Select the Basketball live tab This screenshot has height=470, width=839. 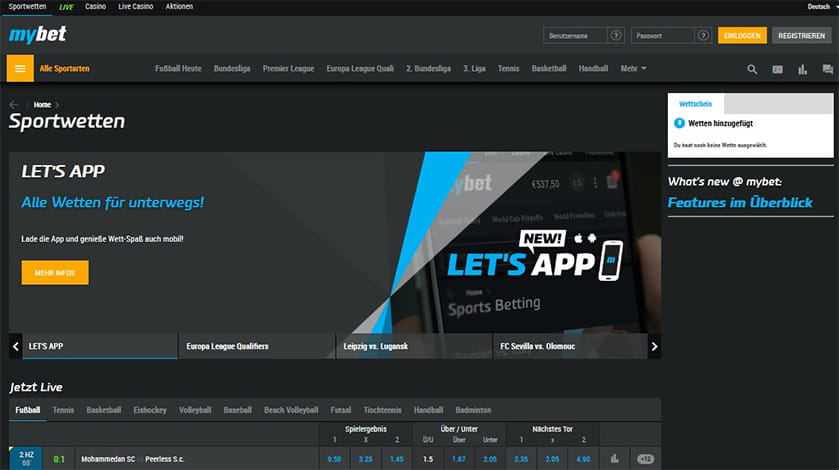tap(104, 410)
